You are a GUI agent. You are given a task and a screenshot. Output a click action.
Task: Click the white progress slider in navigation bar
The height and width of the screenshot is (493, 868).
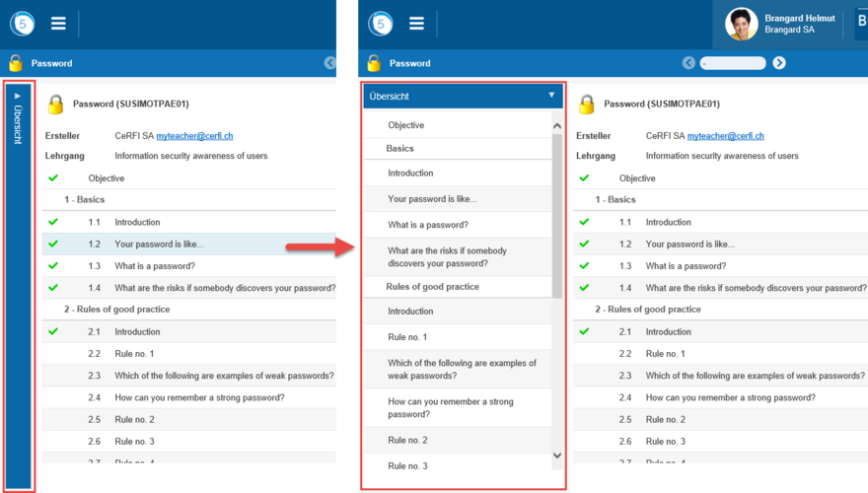(x=733, y=63)
